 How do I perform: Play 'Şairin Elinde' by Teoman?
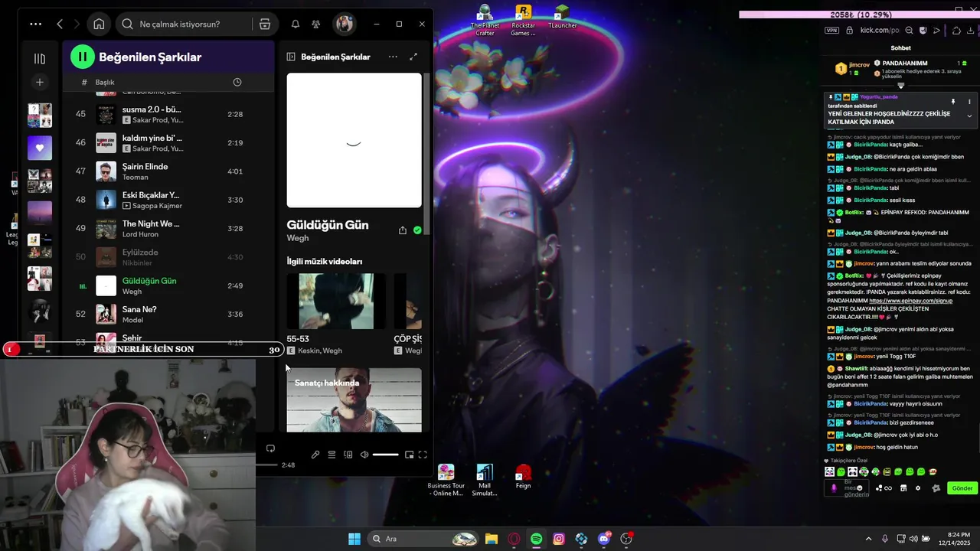pyautogui.click(x=168, y=171)
